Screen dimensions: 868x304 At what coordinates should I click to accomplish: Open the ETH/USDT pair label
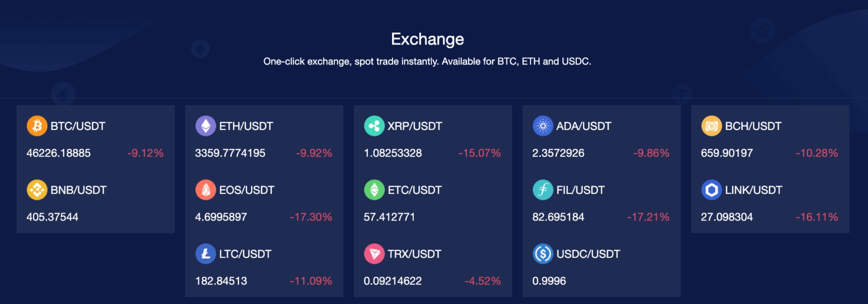246,126
